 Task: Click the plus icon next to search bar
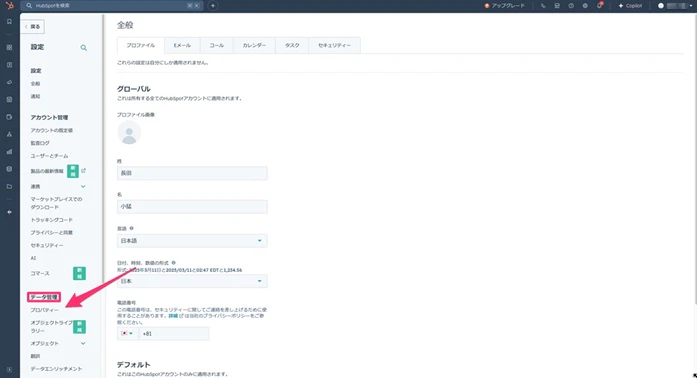(x=213, y=6)
